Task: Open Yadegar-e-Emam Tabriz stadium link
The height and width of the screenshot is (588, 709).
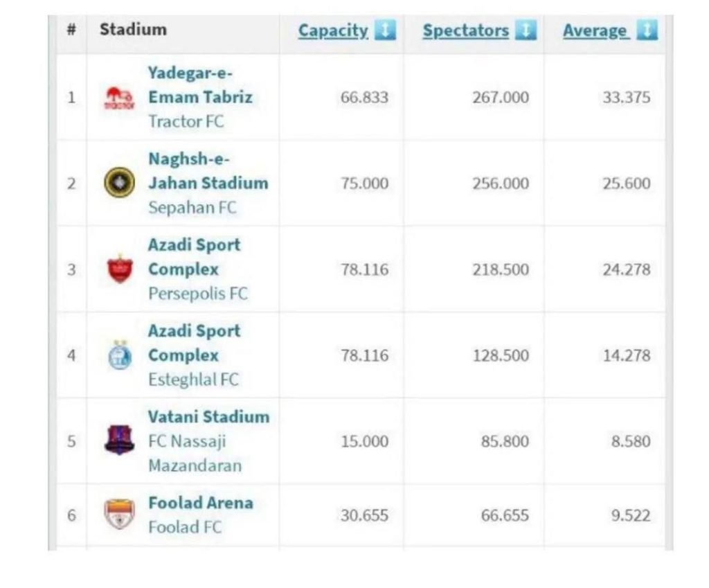Action: (x=199, y=85)
